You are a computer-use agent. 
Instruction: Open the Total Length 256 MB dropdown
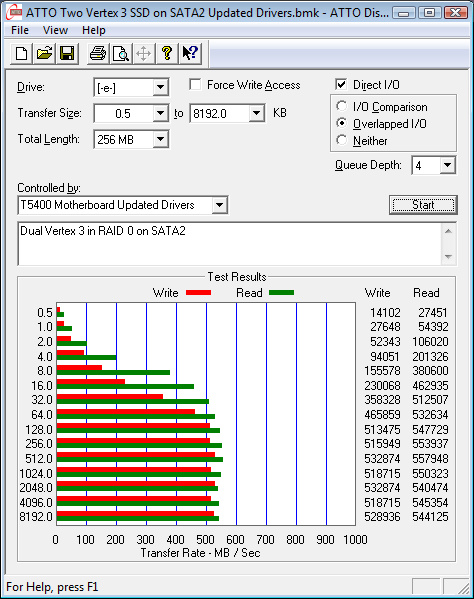161,139
